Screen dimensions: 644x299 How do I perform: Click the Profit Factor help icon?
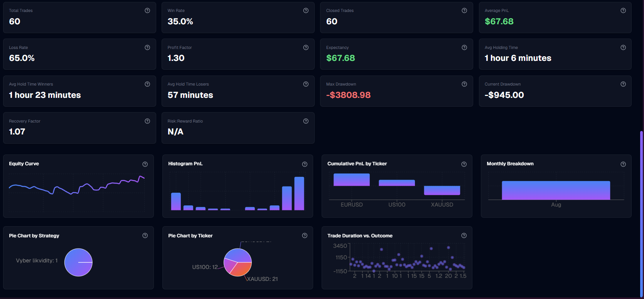[x=306, y=48]
